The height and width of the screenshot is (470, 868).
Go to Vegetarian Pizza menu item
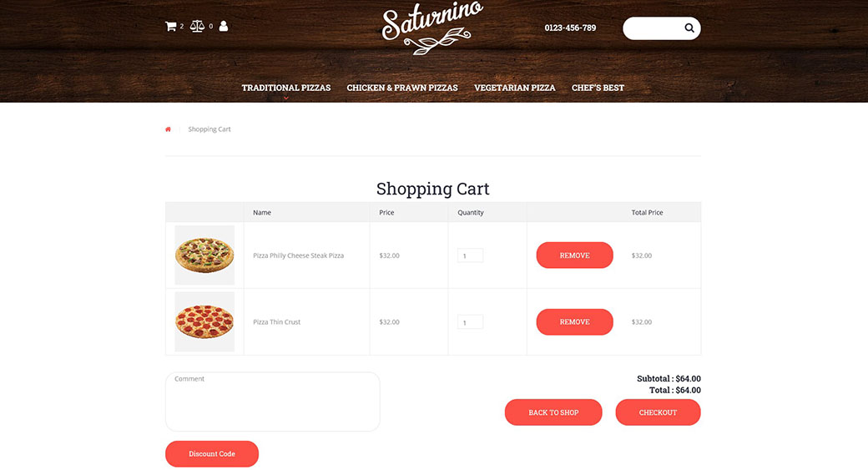click(514, 88)
